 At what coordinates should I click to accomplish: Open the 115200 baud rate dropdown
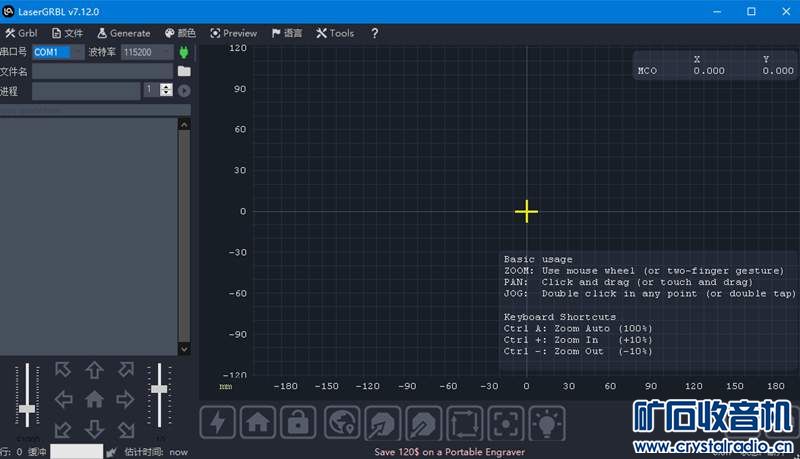click(146, 51)
